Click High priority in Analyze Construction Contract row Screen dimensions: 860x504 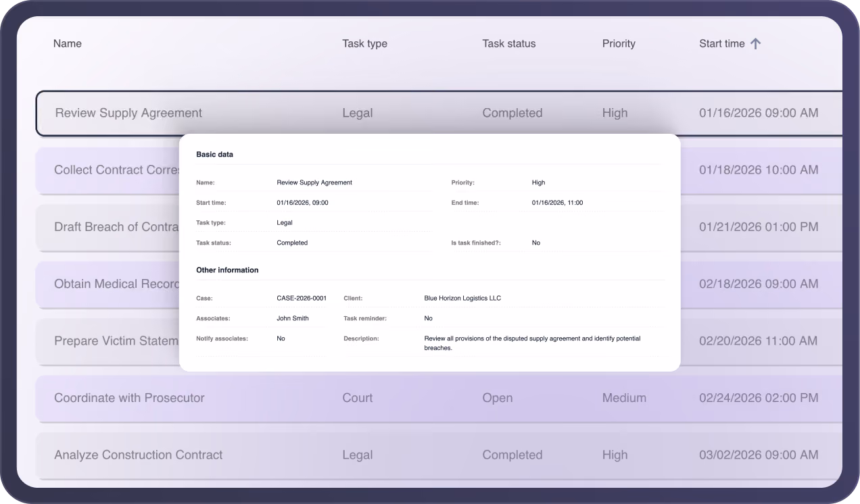click(615, 455)
